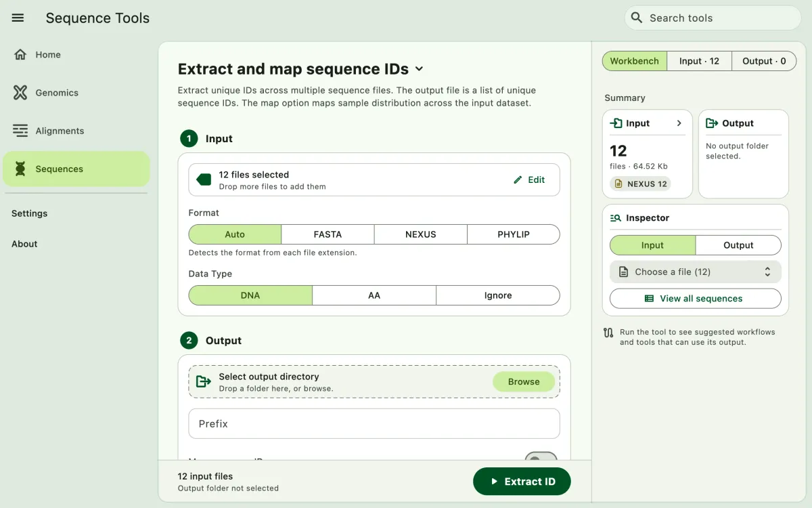Screen dimensions: 812x508
Task: Click the Prefix input field
Action: (x=374, y=423)
